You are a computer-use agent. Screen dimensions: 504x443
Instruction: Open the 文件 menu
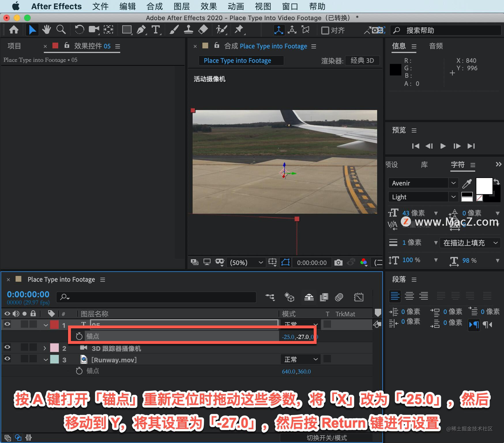click(x=100, y=6)
